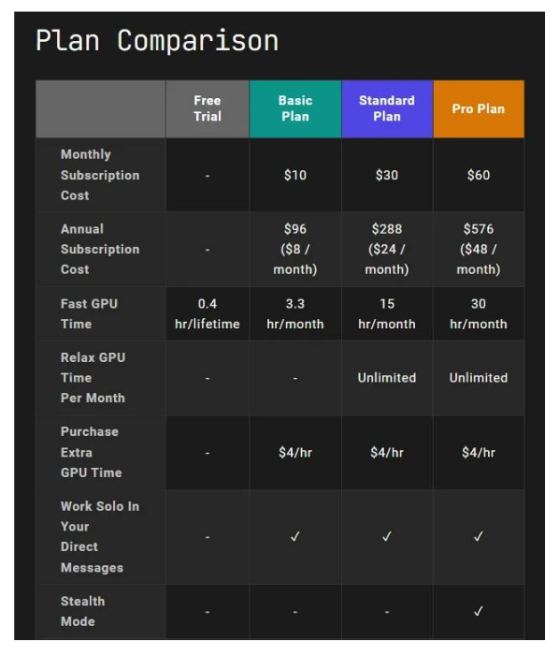Viewport: 554px width, 649px height.
Task: Select the $576 annual cost cell
Action: click(x=479, y=249)
